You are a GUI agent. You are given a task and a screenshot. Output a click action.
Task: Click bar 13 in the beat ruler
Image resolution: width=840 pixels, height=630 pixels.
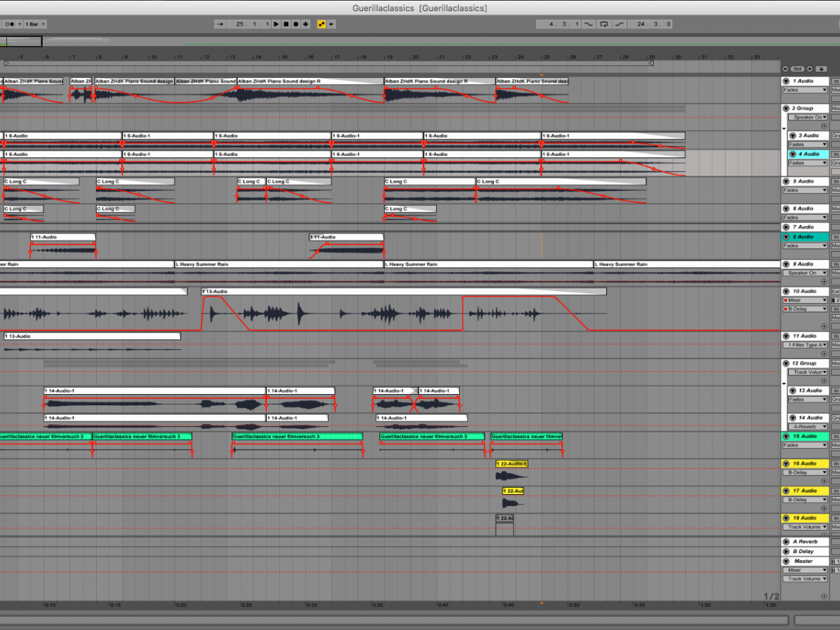point(232,57)
